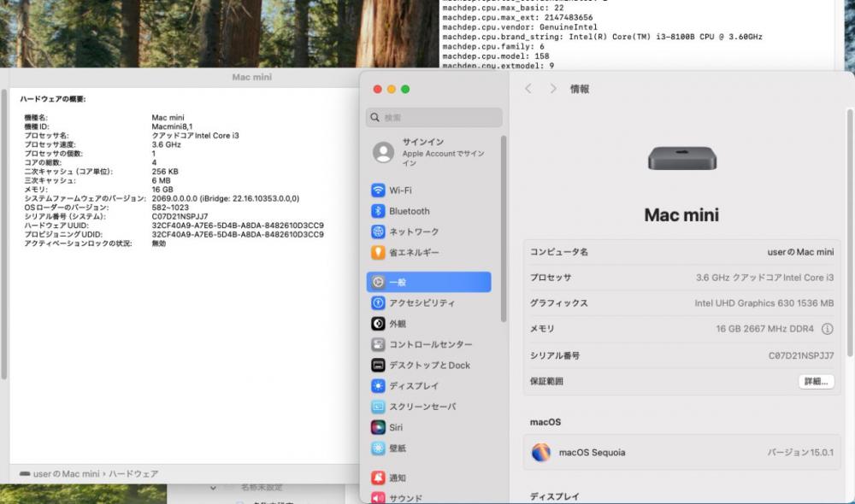The width and height of the screenshot is (855, 504).
Task: Close the System Settings window
Action: point(377,89)
